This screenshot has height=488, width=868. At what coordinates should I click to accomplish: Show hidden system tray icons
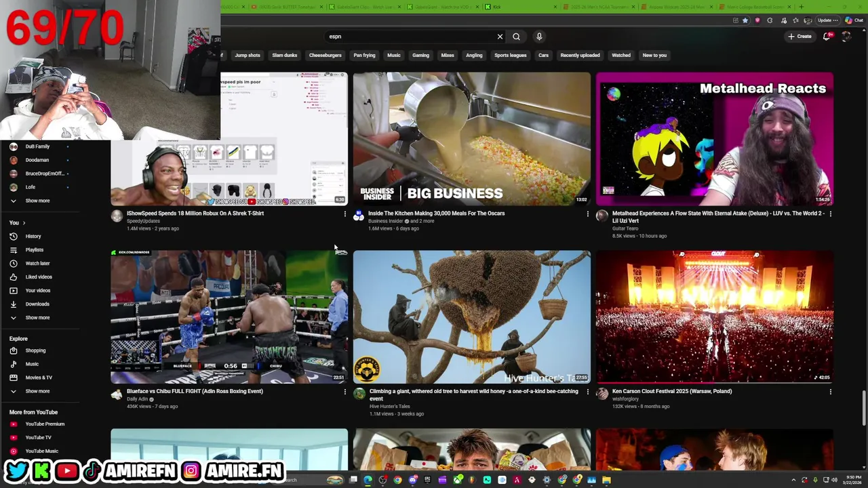793,480
